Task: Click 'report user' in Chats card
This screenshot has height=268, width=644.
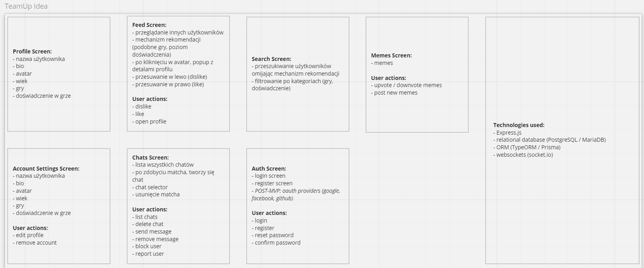Action: point(149,254)
